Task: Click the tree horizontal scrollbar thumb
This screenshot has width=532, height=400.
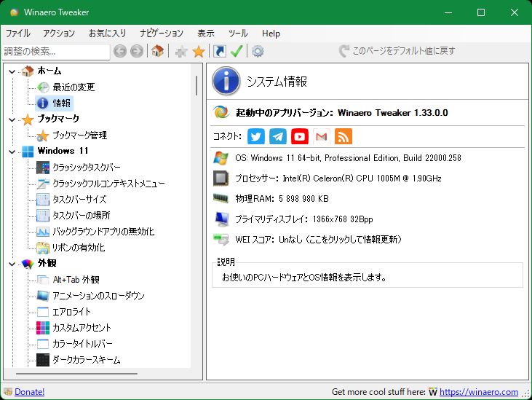Action: point(76,374)
